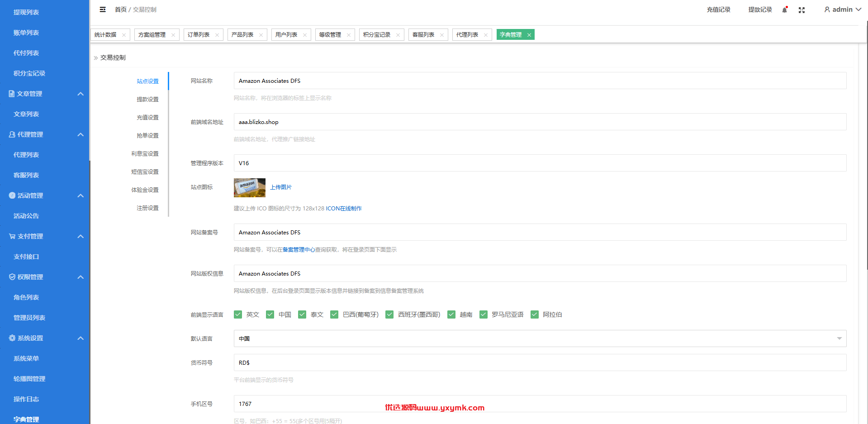
Task: Open the 充值记录 link in header
Action: click(x=719, y=10)
